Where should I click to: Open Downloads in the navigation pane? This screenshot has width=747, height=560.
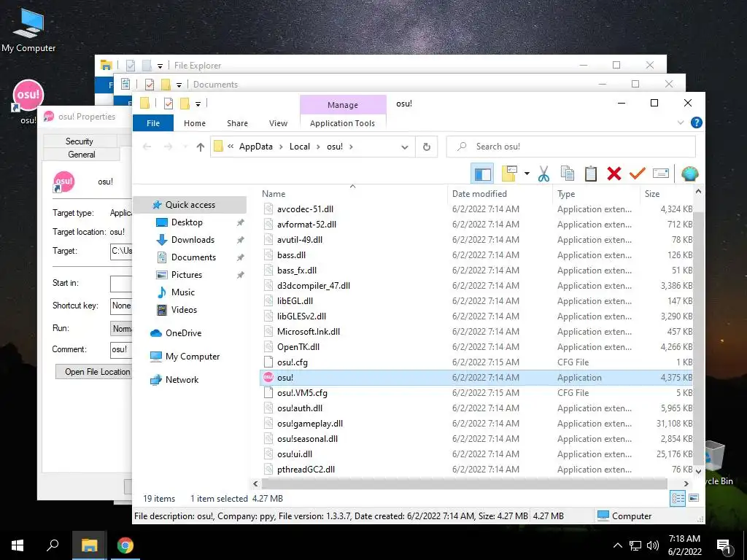193,240
